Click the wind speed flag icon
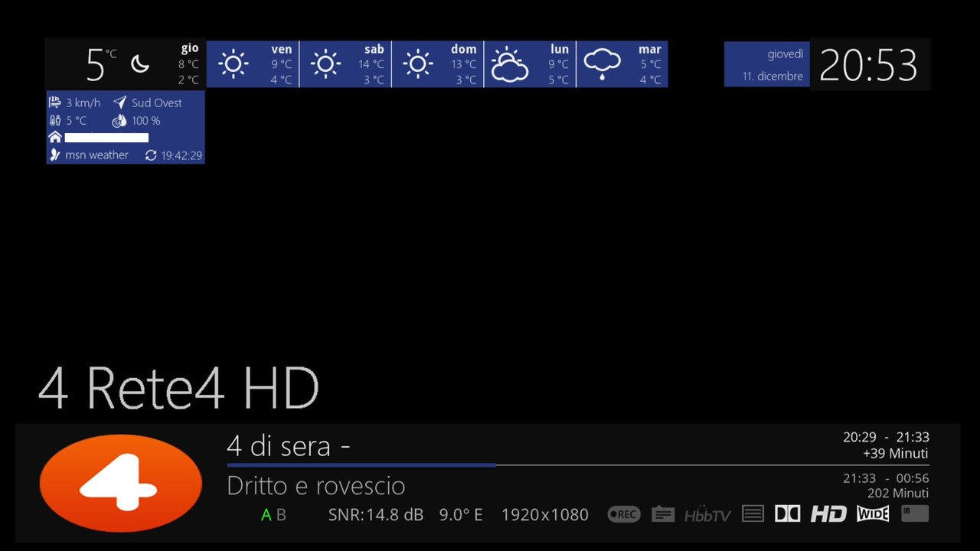The image size is (980, 551). (55, 103)
